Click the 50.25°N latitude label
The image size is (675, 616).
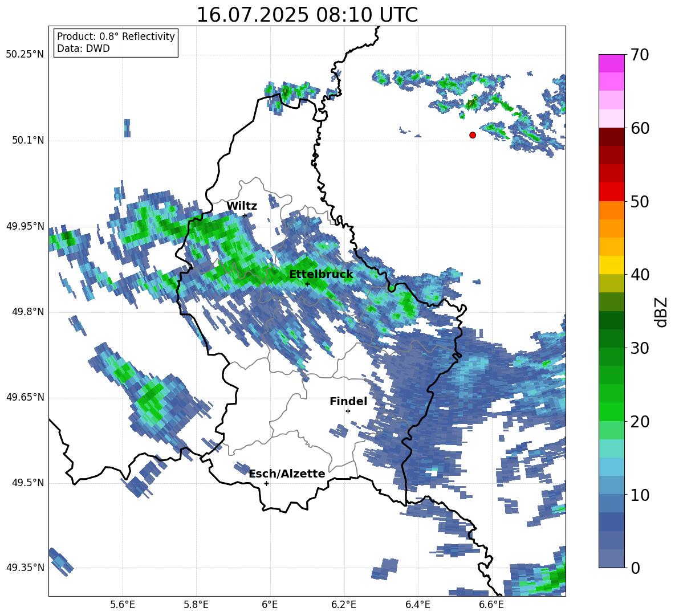25,55
